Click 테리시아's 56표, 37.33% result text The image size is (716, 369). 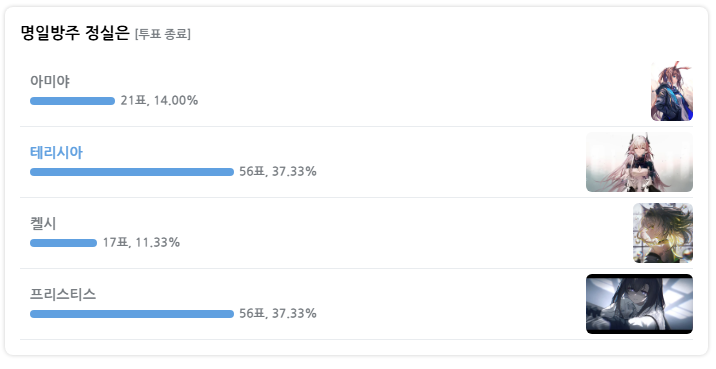(278, 171)
